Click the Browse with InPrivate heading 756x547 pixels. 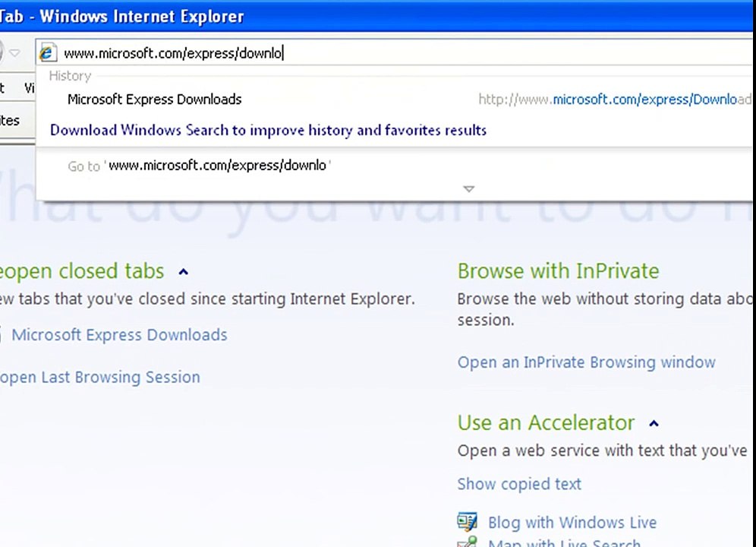pyautogui.click(x=559, y=271)
